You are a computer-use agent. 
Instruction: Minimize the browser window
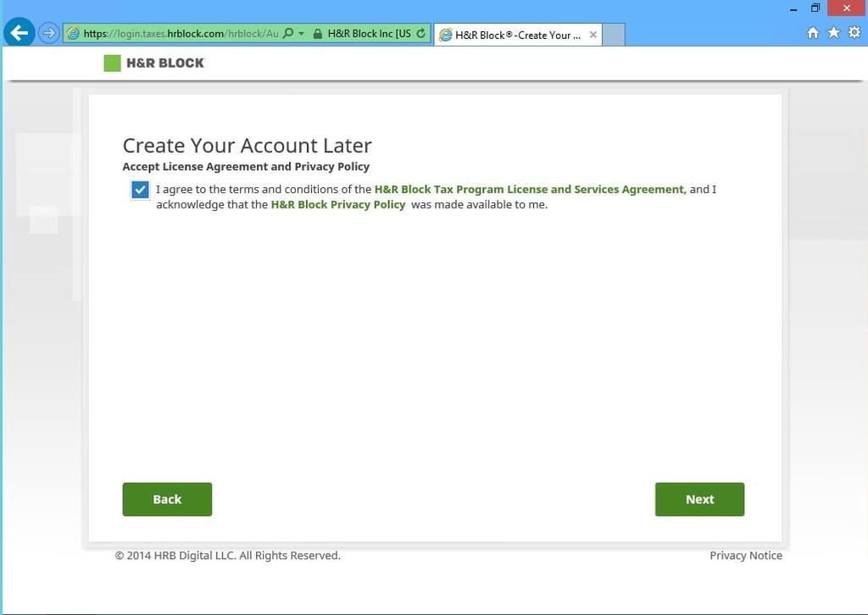coord(793,8)
